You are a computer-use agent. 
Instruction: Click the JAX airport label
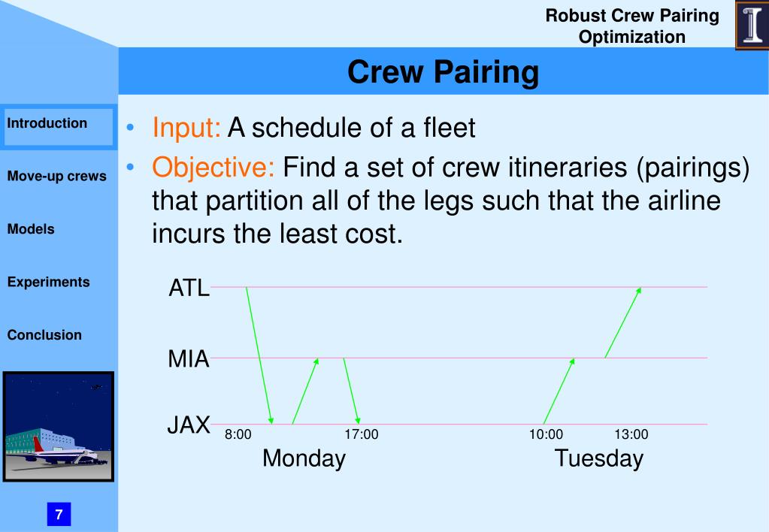pos(189,425)
